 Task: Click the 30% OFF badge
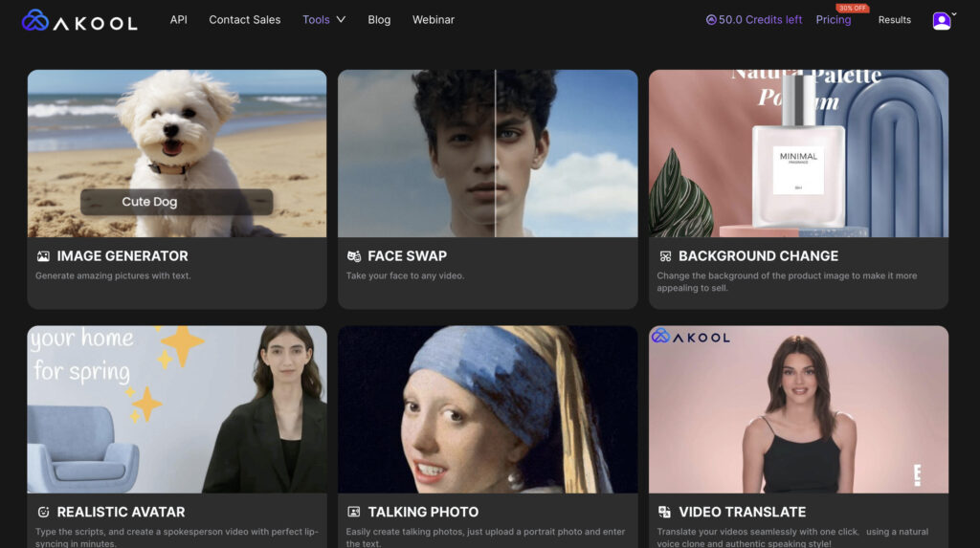pyautogui.click(x=853, y=8)
